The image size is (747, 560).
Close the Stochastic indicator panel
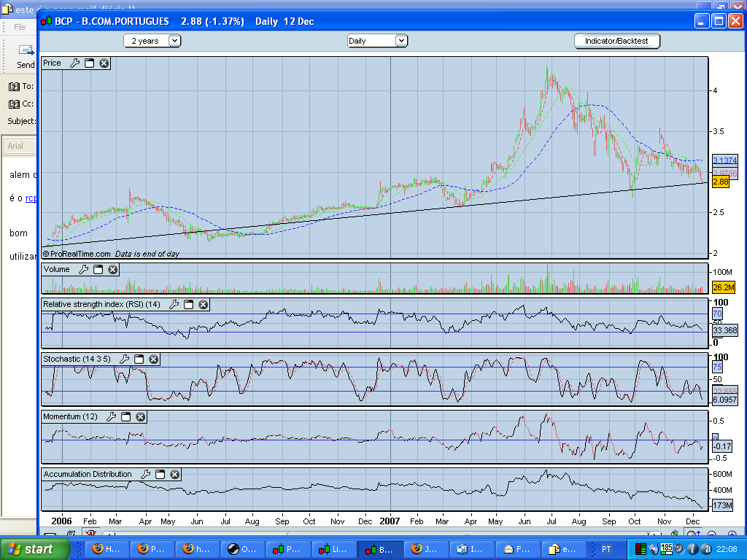153,359
